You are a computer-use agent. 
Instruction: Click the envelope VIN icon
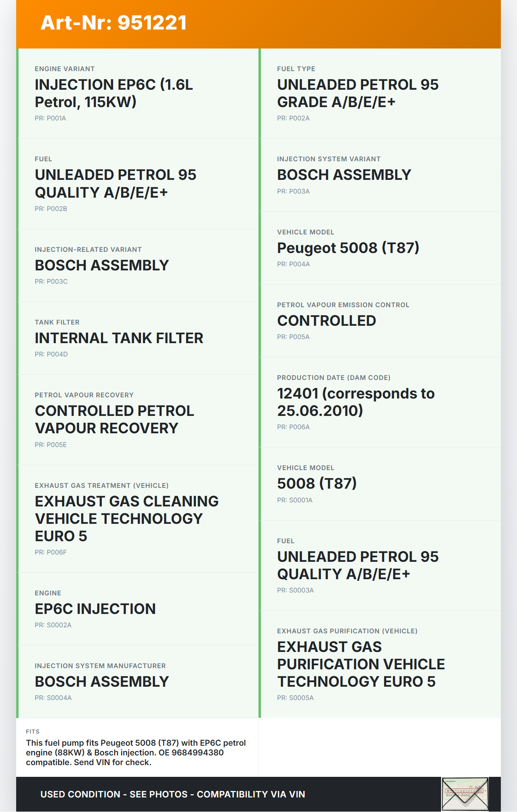[465, 794]
